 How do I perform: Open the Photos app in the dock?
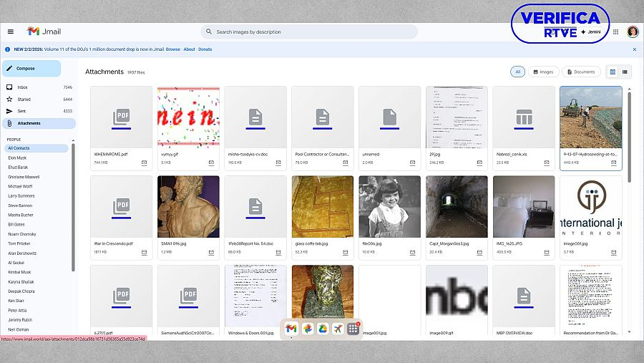[306, 328]
